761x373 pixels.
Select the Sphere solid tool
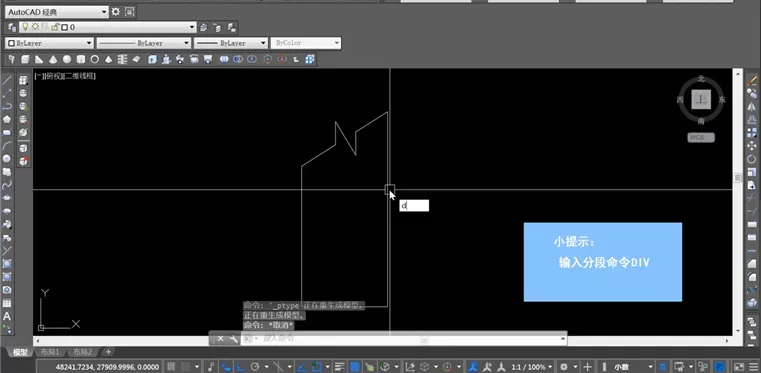[x=67, y=59]
